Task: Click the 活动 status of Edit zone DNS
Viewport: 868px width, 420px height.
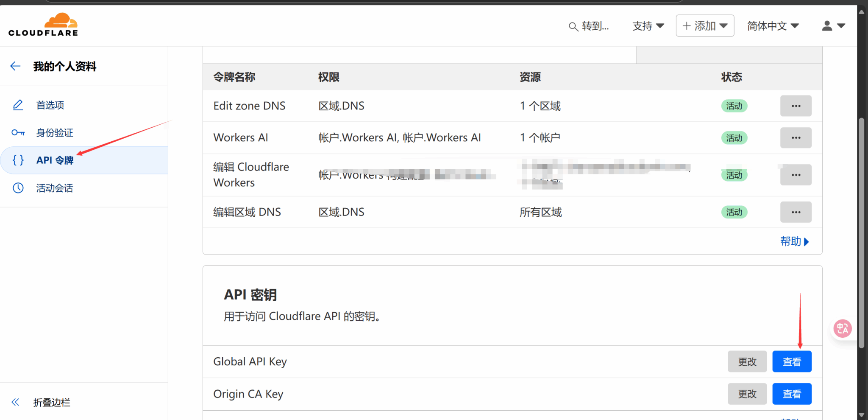Action: 734,106
